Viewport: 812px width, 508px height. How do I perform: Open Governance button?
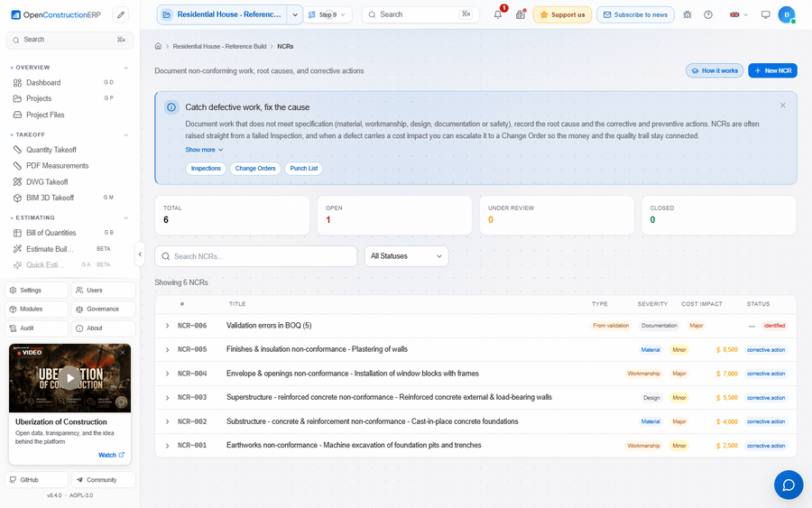[x=103, y=309]
